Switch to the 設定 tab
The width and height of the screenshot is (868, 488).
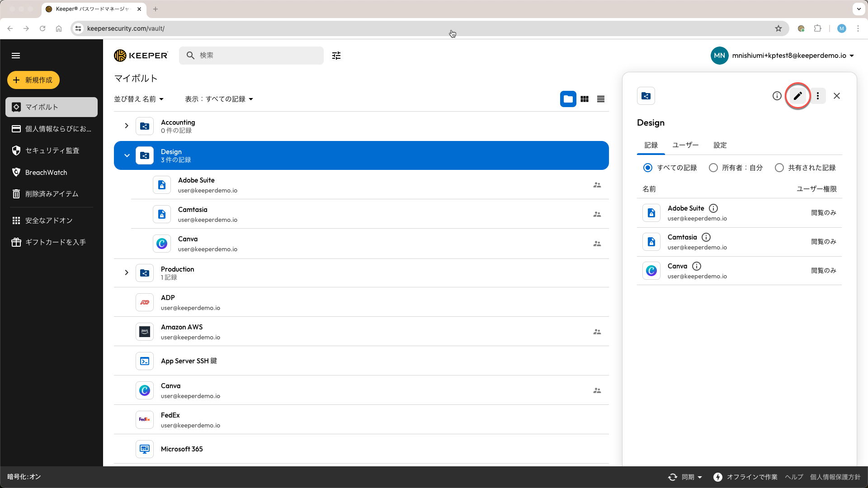click(x=720, y=145)
